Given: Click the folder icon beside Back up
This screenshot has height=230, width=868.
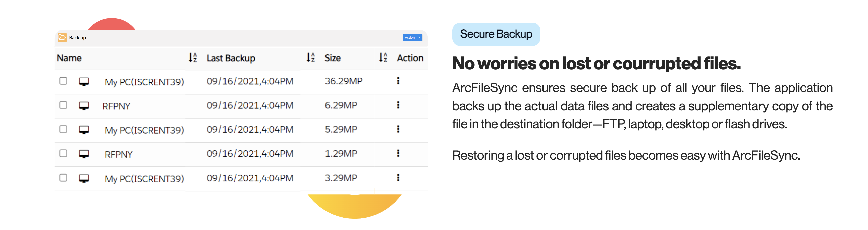Looking at the screenshot, I should tap(62, 38).
